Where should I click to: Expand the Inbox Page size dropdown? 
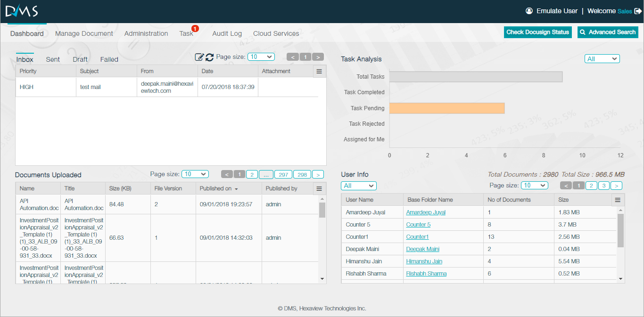tap(261, 57)
